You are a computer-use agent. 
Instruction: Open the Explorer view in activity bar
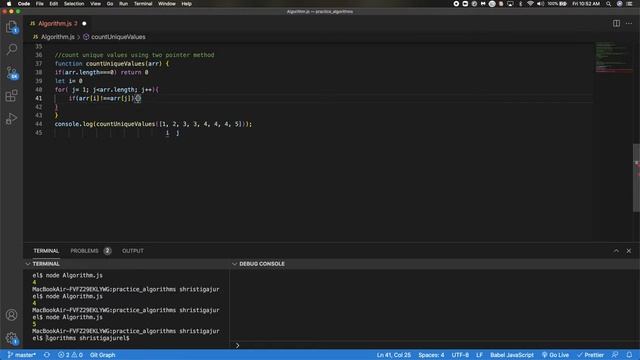11,27
